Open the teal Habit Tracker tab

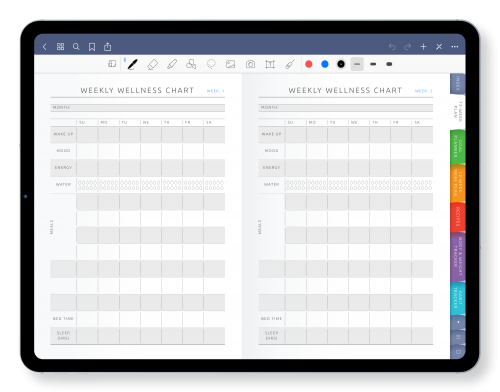[457, 298]
